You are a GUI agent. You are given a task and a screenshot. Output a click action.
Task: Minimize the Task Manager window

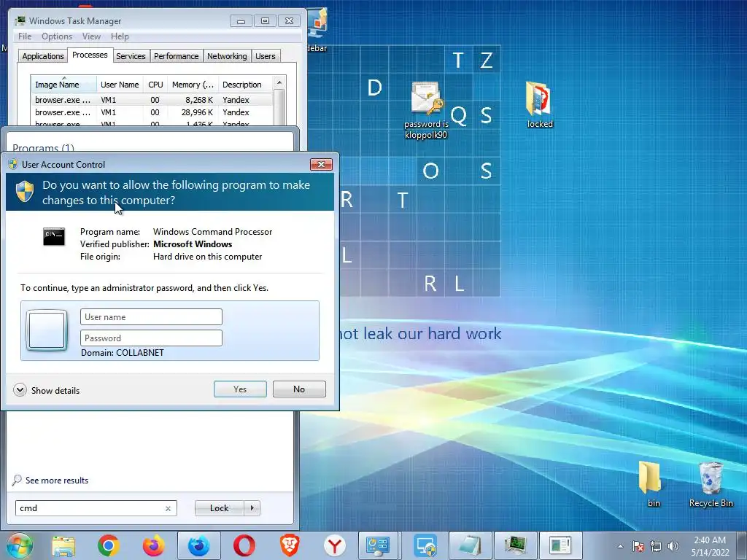click(241, 21)
